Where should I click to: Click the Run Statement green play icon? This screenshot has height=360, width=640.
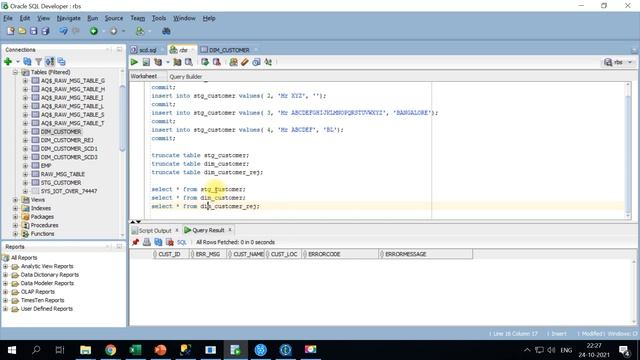coord(134,62)
